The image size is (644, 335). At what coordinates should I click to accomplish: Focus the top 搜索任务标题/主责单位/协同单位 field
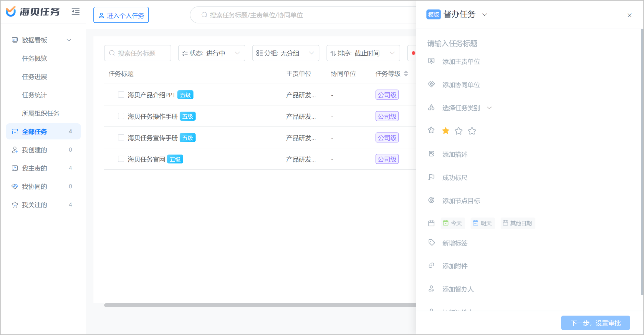click(303, 15)
